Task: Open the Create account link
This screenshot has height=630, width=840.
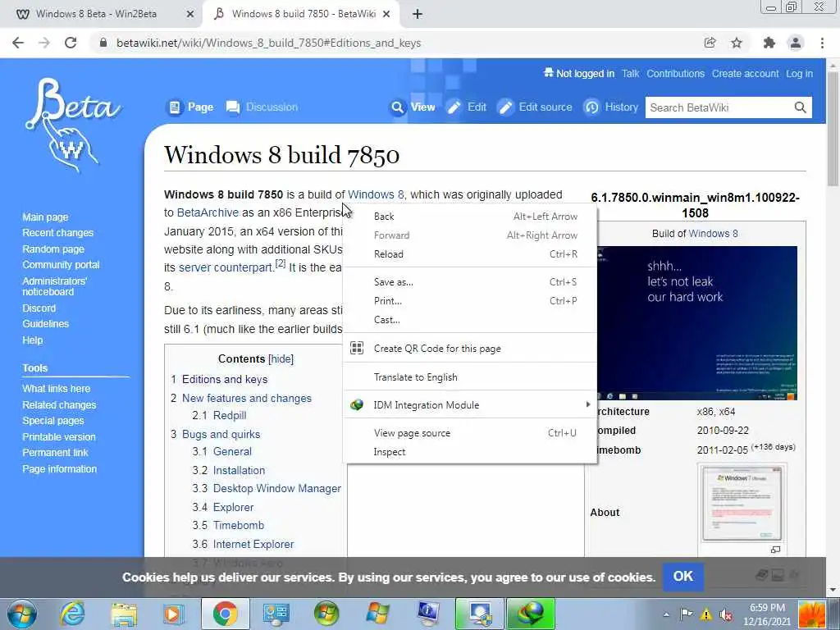Action: click(745, 73)
